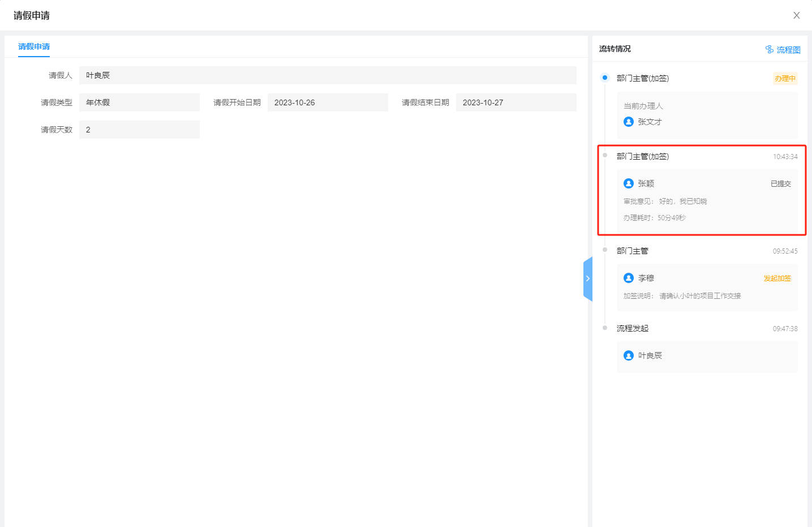Click the blue active timeline dot
The height and width of the screenshot is (527, 812).
(605, 78)
